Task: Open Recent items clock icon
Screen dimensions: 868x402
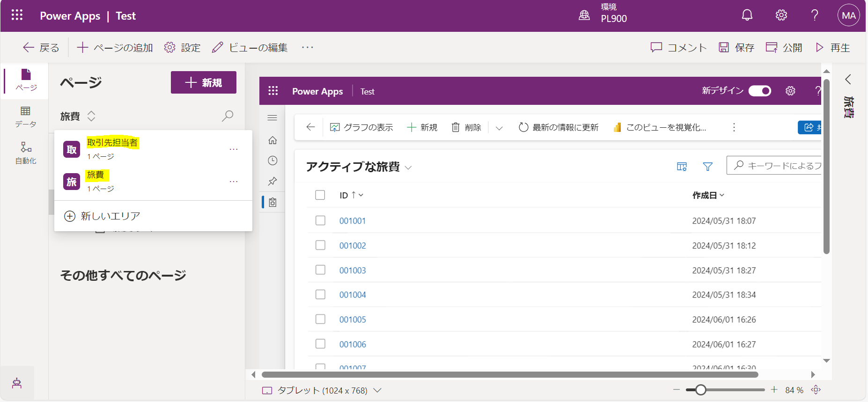Action: coord(272,161)
